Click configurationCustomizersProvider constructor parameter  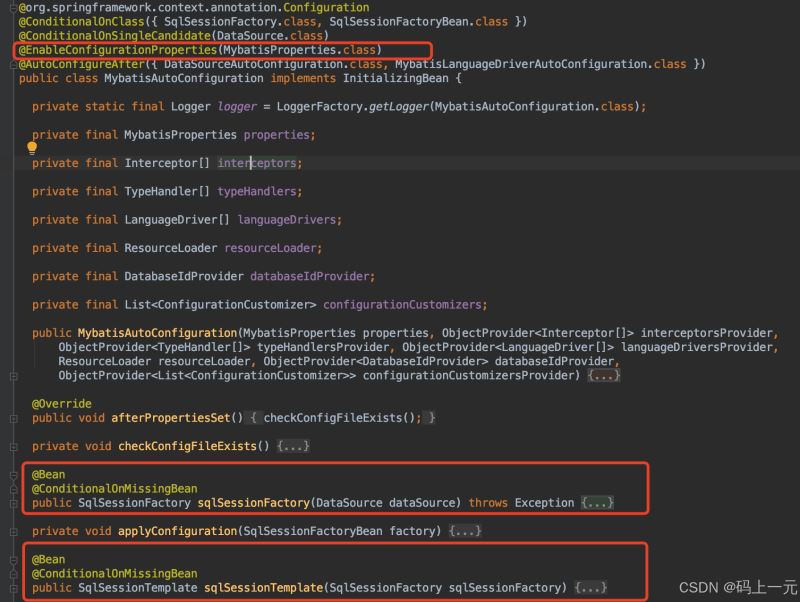click(468, 376)
